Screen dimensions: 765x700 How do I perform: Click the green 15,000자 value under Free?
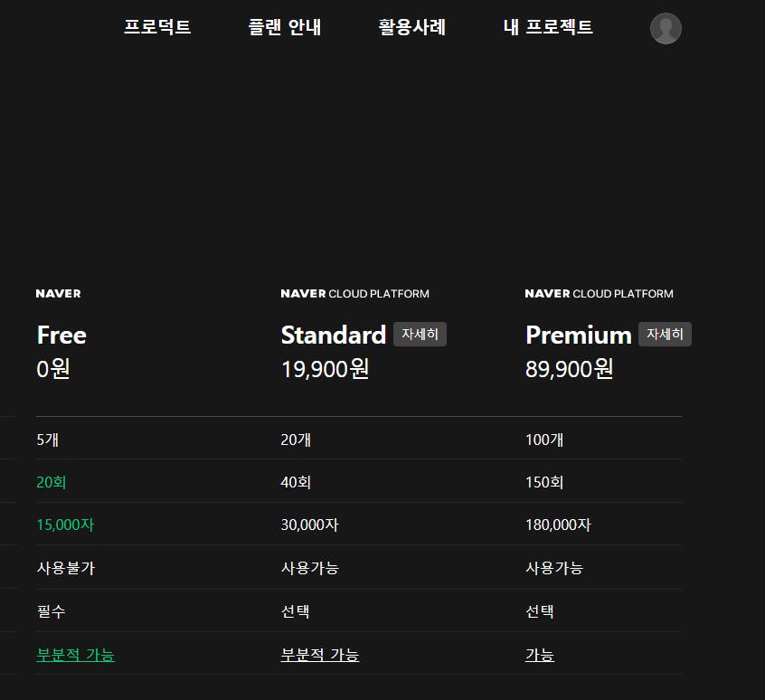65,525
